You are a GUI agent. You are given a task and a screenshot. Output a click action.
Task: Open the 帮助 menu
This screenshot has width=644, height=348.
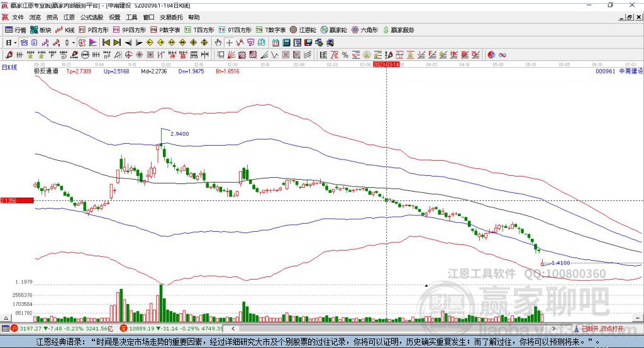(x=194, y=17)
